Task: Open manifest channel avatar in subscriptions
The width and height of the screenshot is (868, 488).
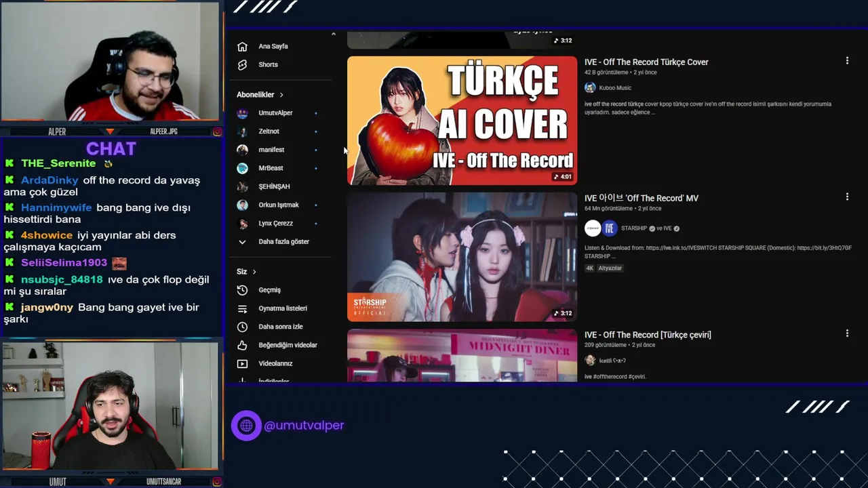Action: [242, 150]
